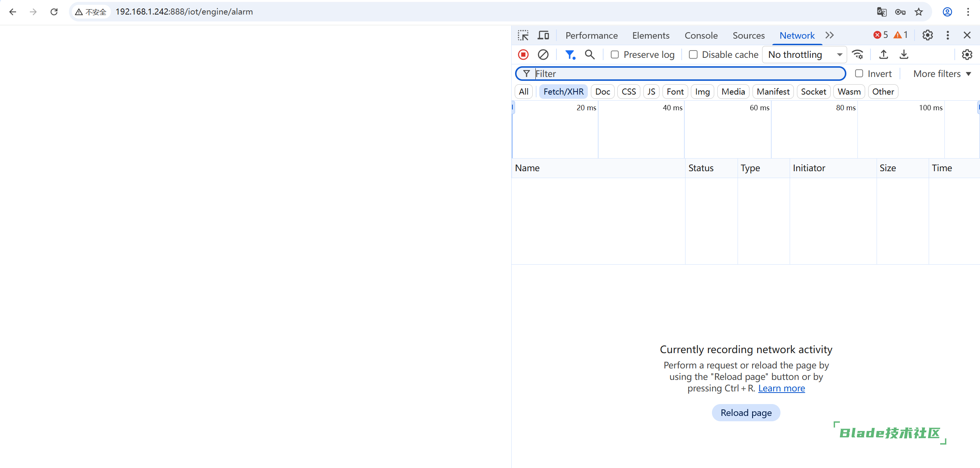
Task: Show more DevTools tabs chevron
Action: click(x=829, y=35)
